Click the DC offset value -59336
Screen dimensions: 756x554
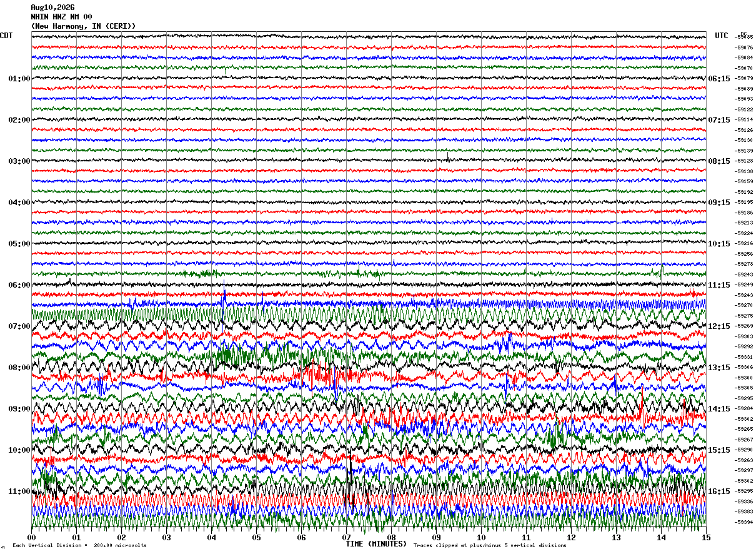click(745, 501)
